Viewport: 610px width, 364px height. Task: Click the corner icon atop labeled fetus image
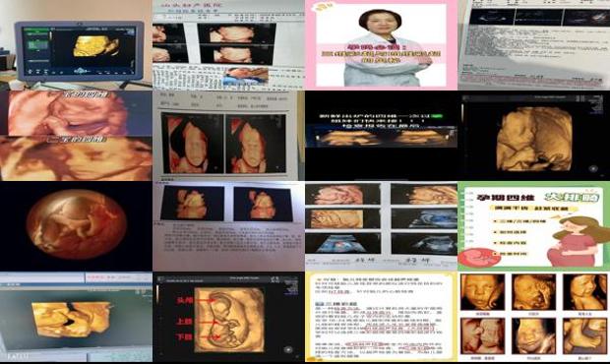[x=275, y=279]
